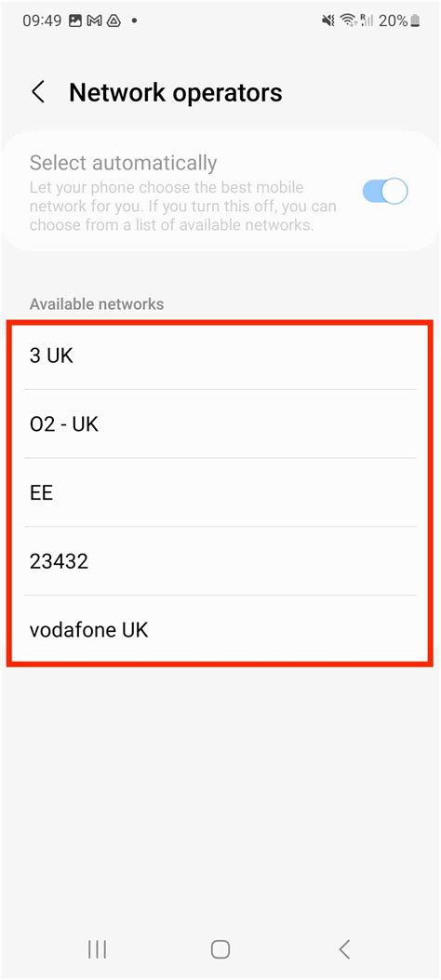Tap the mobile signal strength icon
Viewport: 441px width, 980px height.
point(367,20)
